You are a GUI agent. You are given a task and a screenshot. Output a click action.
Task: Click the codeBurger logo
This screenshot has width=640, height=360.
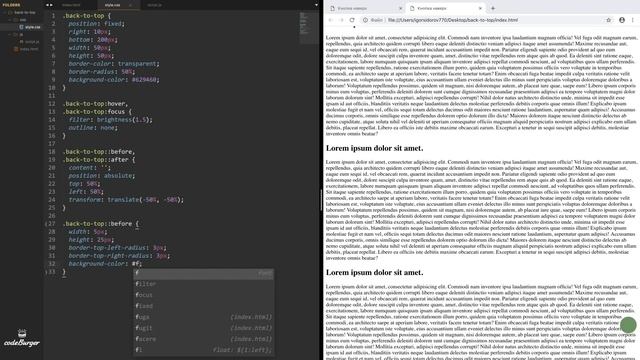pyautogui.click(x=22, y=338)
